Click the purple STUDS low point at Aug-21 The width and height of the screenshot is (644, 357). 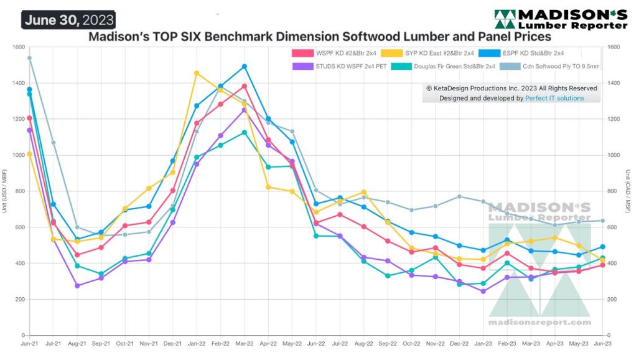click(77, 286)
